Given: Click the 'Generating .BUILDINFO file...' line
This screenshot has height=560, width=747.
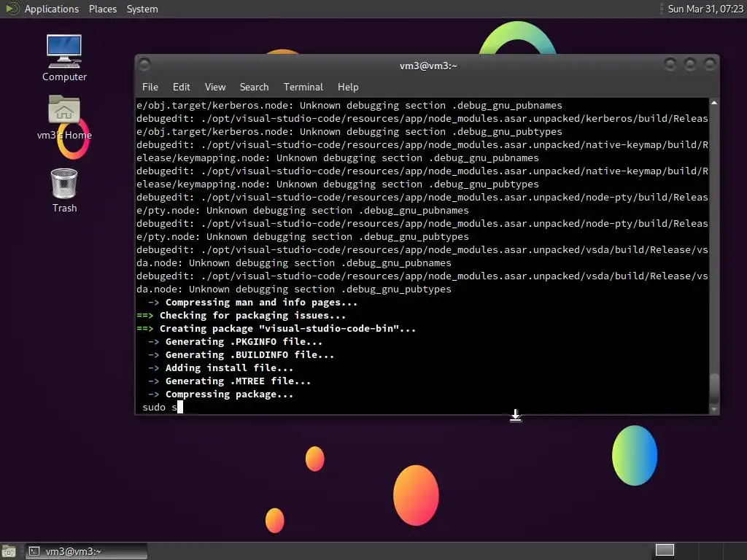Looking at the screenshot, I should [241, 355].
